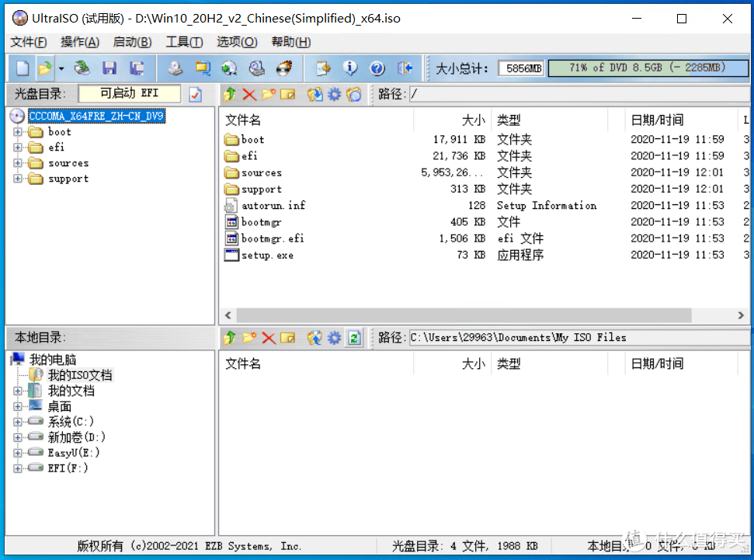
Task: Click local pane New folder icon
Action: point(249,338)
